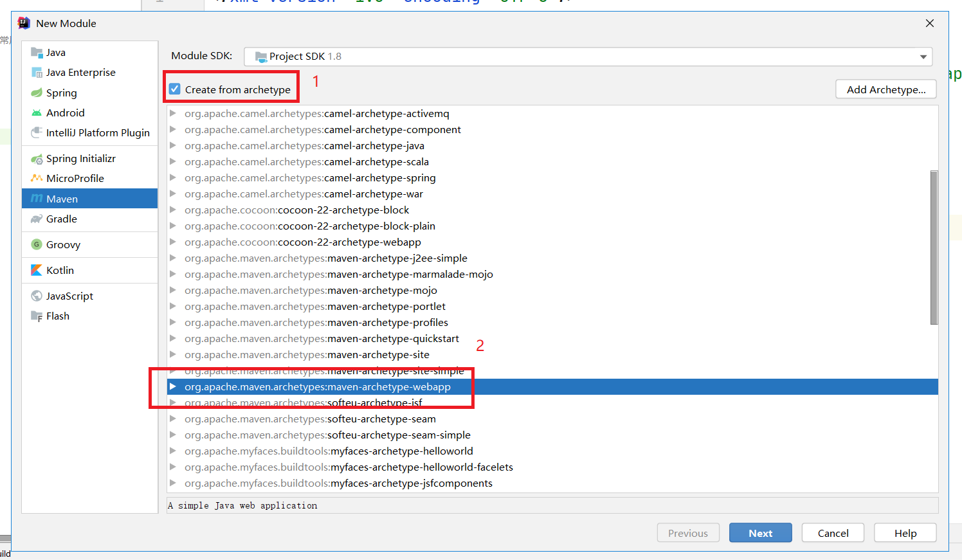The width and height of the screenshot is (962, 560).
Task: Choose Gradle in the sidebar
Action: (90, 219)
